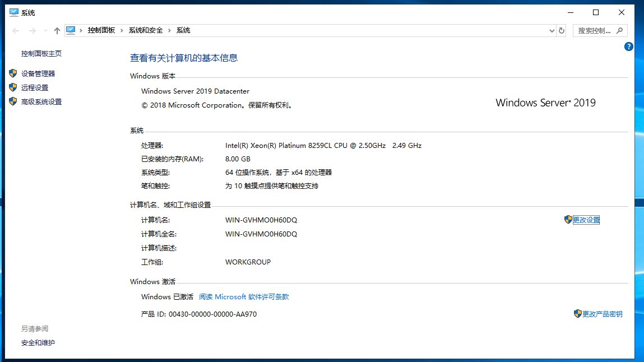Open Security and Maintenance (安全和维护)
The width and height of the screenshot is (644, 362).
tap(38, 343)
